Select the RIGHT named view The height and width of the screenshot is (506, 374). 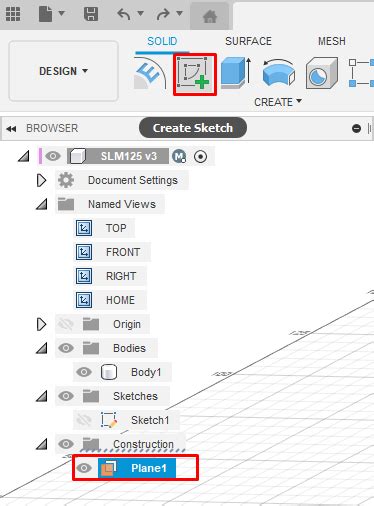point(121,276)
